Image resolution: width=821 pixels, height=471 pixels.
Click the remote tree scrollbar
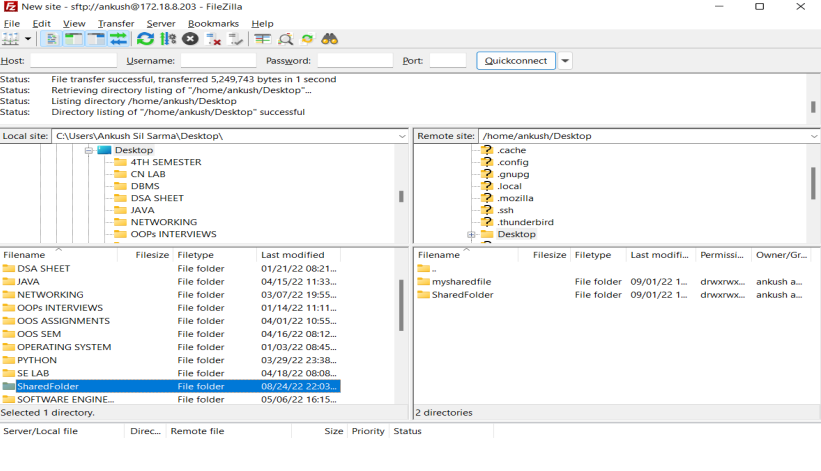813,183
